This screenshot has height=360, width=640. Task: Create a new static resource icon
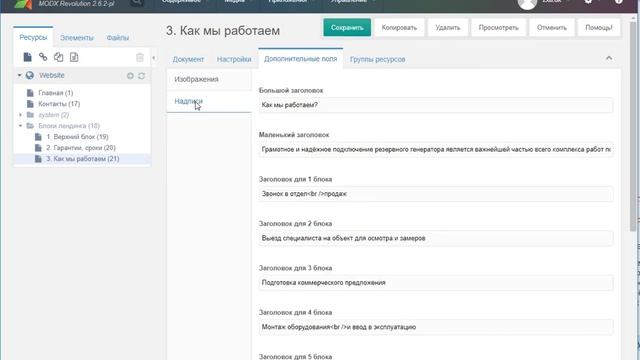click(x=74, y=57)
